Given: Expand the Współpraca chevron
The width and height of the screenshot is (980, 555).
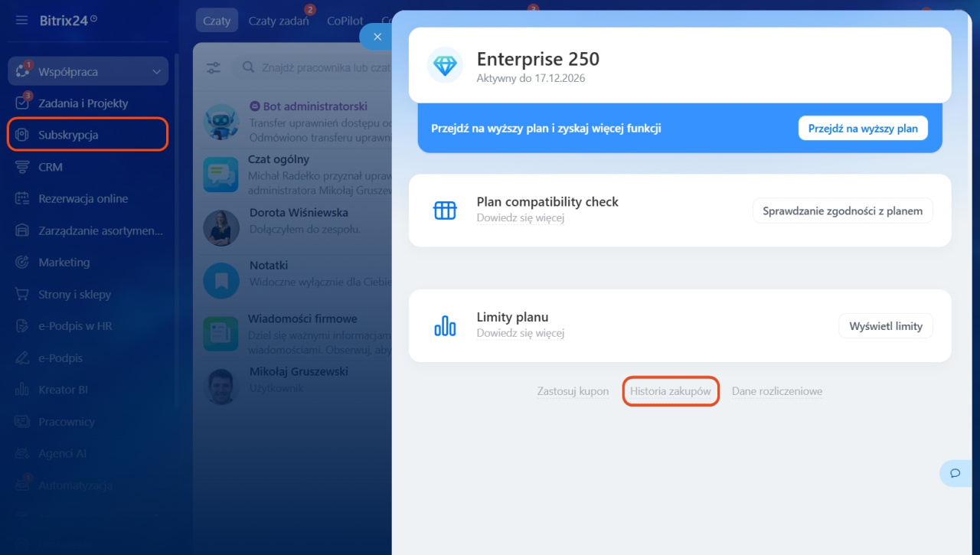Looking at the screenshot, I should (157, 72).
